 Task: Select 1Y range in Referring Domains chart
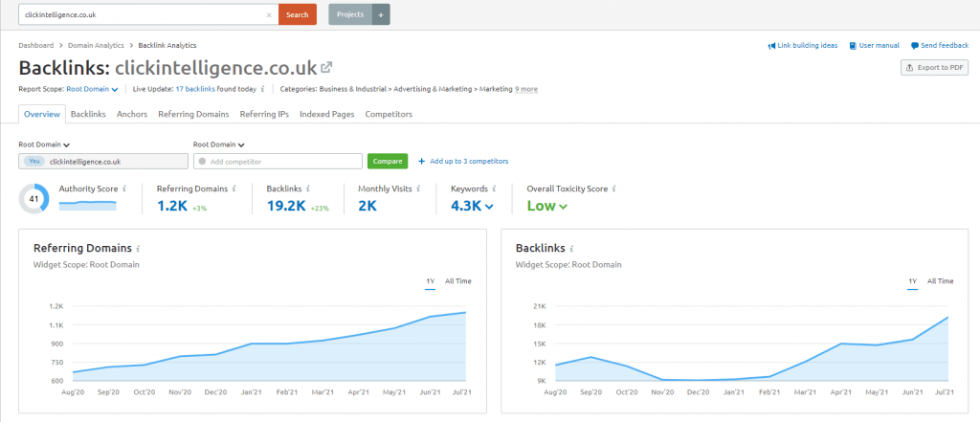point(430,281)
